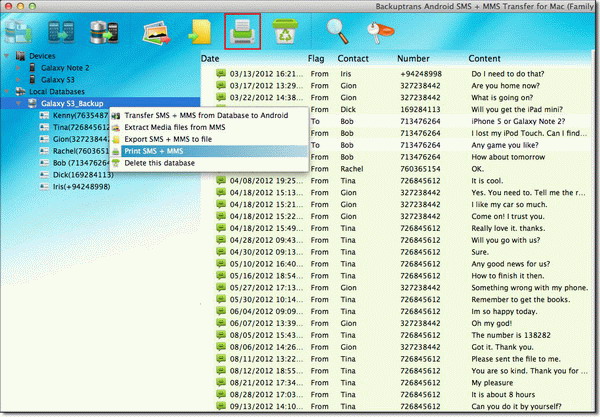Collapse the Devices tree node

tap(7, 56)
